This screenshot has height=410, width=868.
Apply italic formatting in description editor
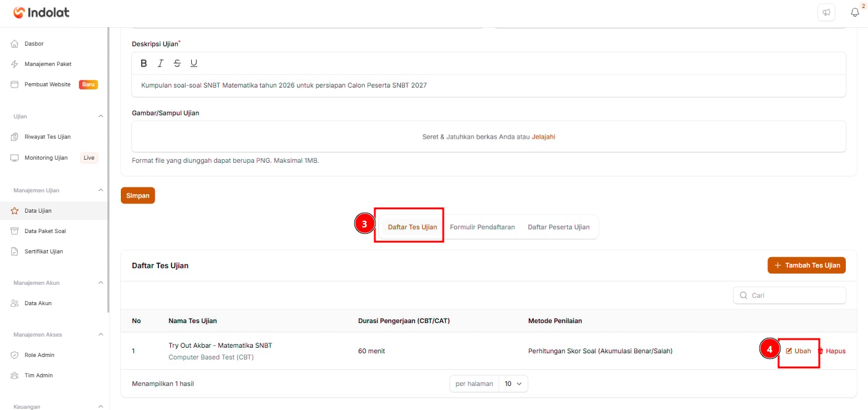[x=160, y=63]
